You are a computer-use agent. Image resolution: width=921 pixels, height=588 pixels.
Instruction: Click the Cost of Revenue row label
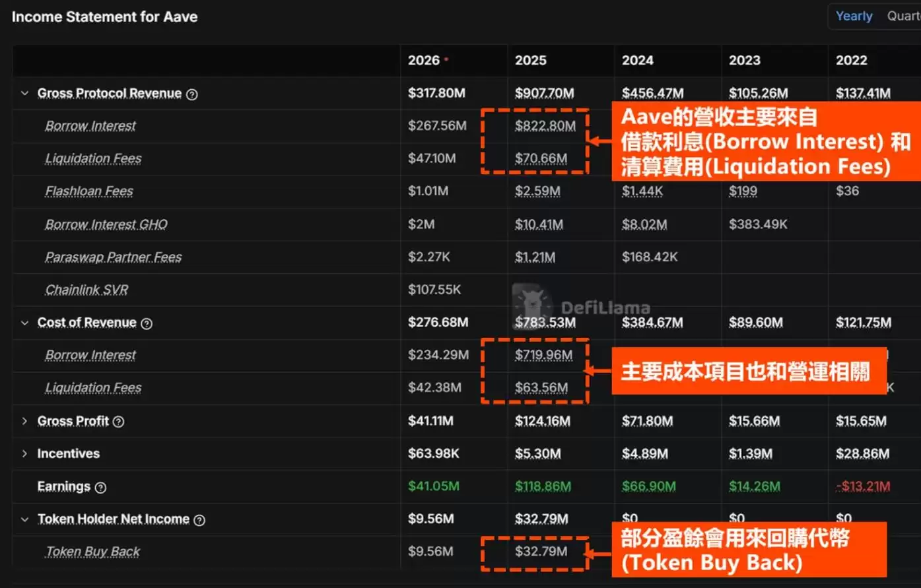pos(87,322)
